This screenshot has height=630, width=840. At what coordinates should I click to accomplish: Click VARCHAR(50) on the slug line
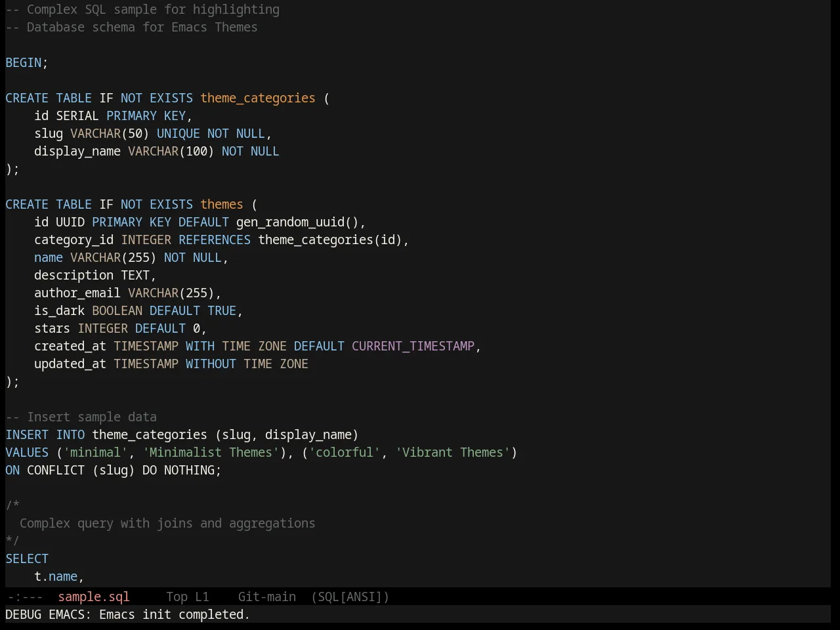click(110, 133)
